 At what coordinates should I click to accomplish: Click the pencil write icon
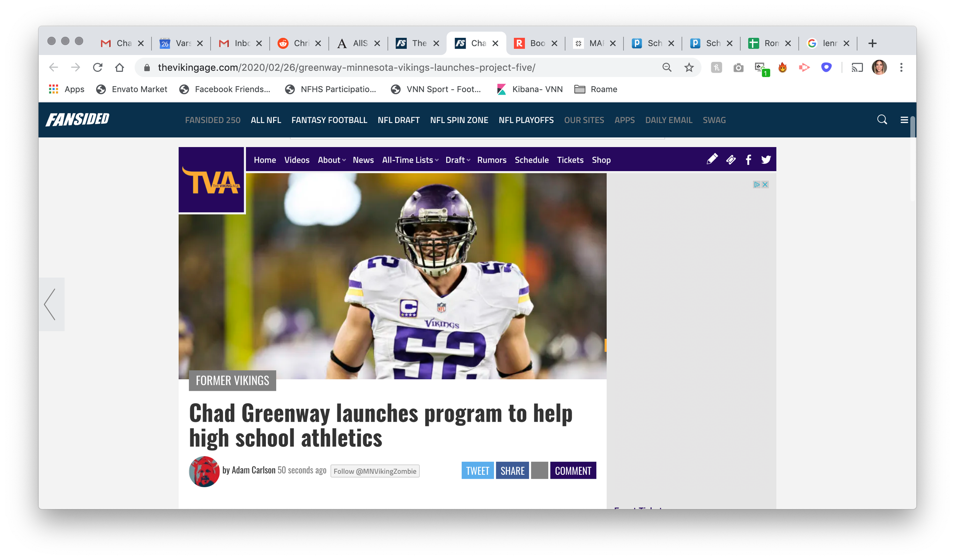(x=712, y=159)
